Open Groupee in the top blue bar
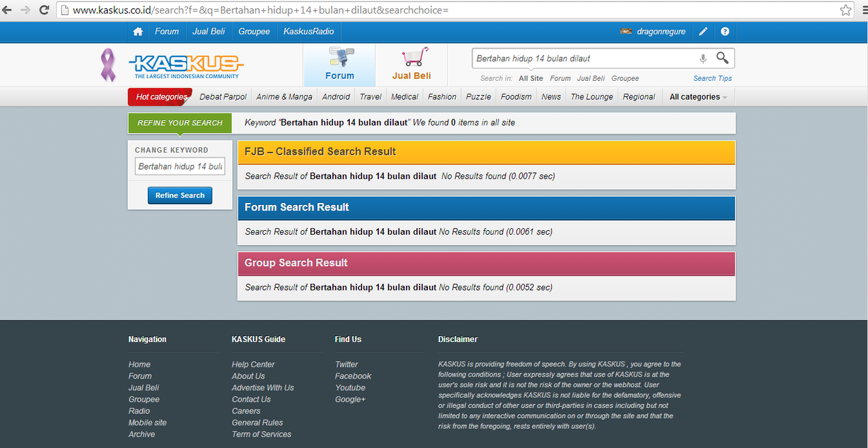The height and width of the screenshot is (448, 868). click(x=254, y=31)
